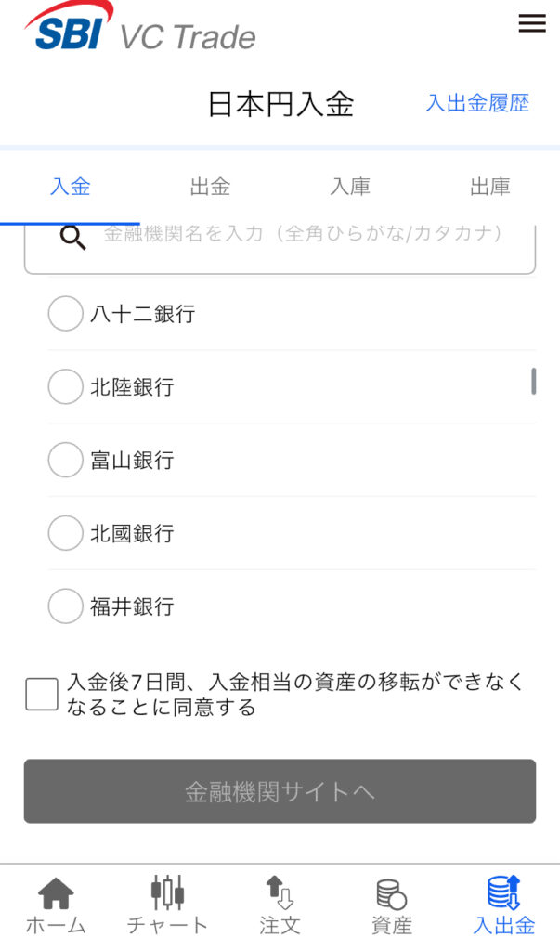Click the bank list scrollbar handle
560x951 pixels.
pos(534,381)
